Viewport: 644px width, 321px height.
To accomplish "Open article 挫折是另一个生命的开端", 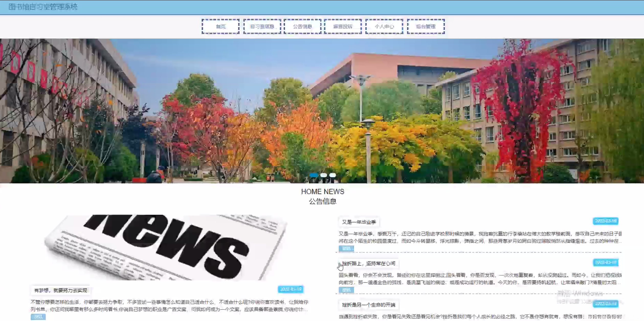I will tap(369, 305).
